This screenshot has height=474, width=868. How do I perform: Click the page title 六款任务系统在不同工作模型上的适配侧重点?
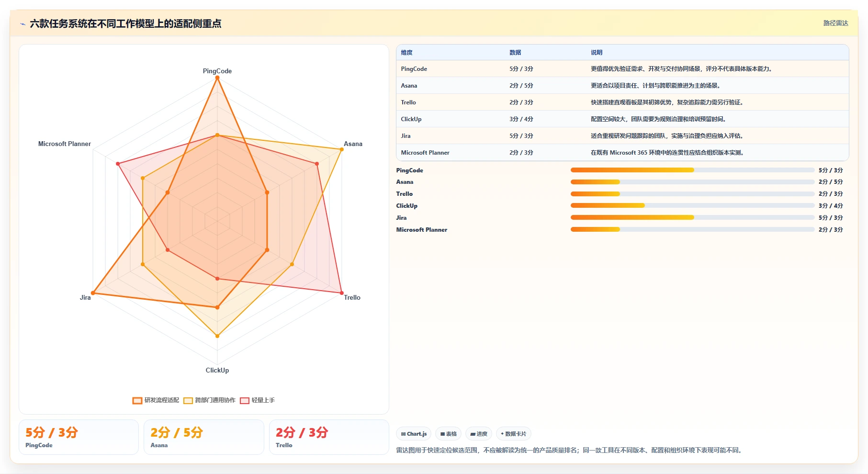[125, 23]
